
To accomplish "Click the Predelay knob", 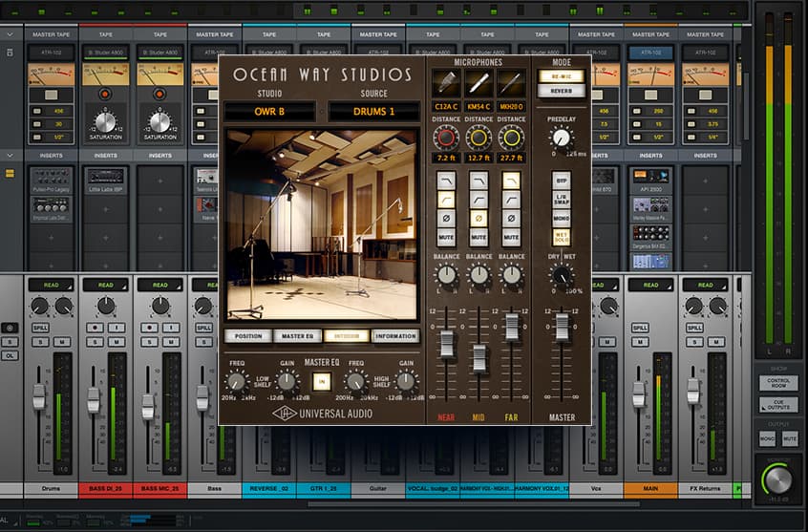I will pos(561,138).
